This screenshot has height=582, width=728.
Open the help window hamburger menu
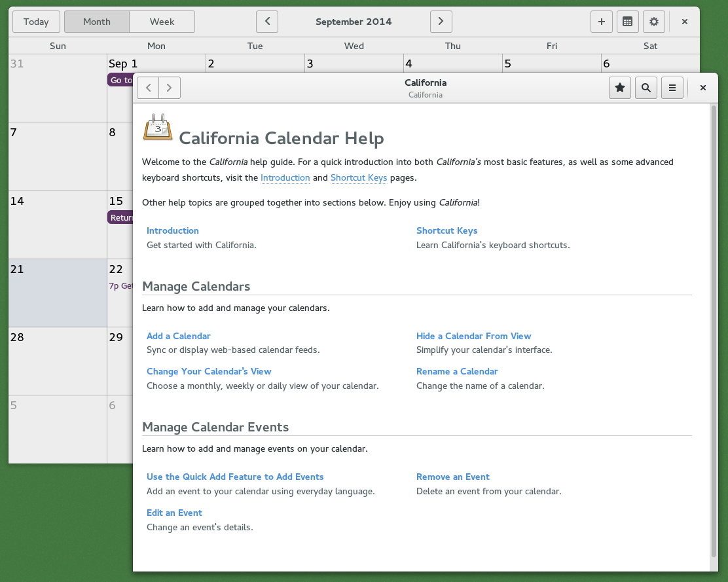[x=672, y=87]
